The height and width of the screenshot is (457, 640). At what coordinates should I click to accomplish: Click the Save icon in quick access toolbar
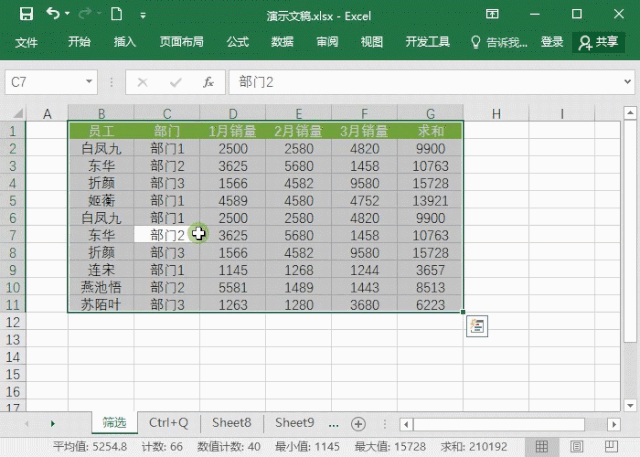(27, 14)
